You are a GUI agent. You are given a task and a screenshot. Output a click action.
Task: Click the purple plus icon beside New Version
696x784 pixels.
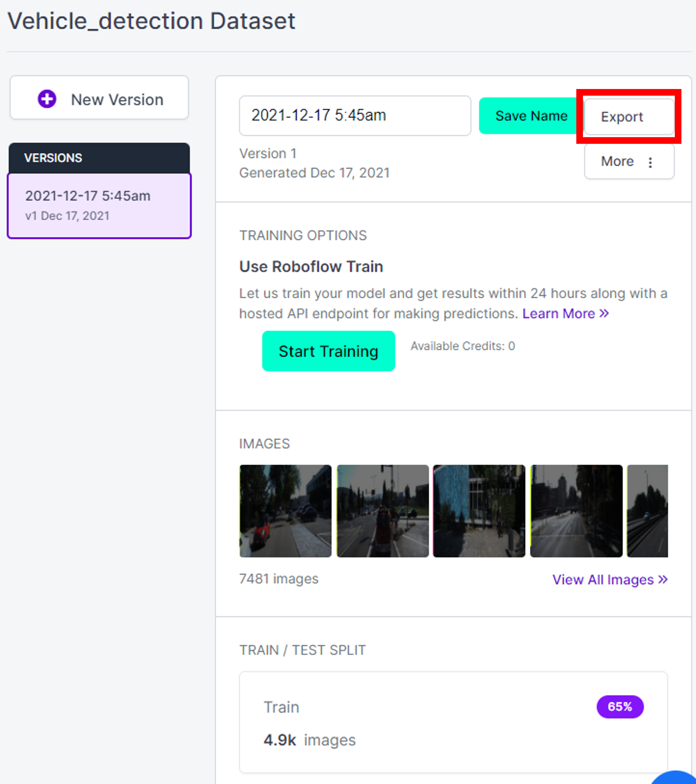47,99
